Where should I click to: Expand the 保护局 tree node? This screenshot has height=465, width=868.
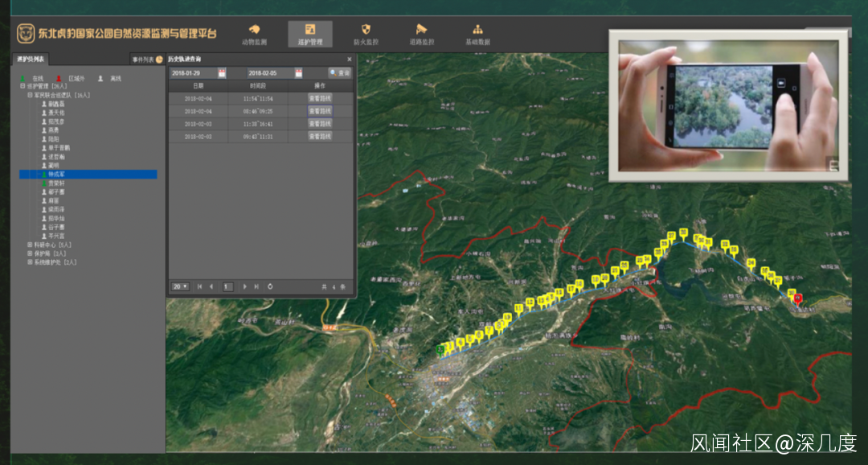coord(31,253)
